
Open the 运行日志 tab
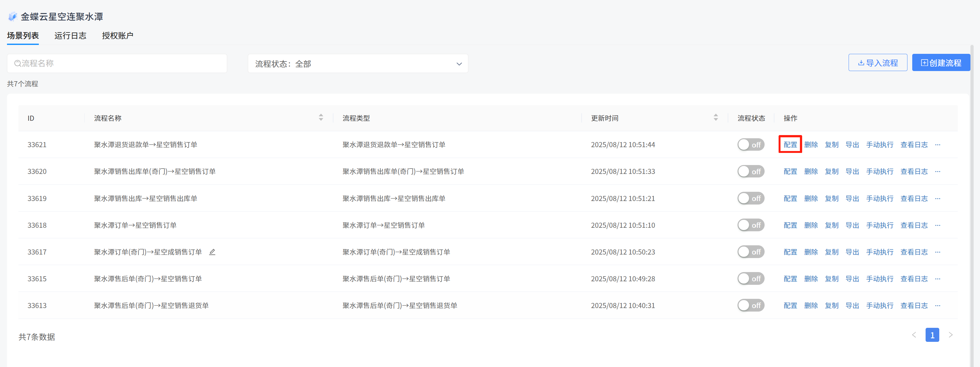70,36
